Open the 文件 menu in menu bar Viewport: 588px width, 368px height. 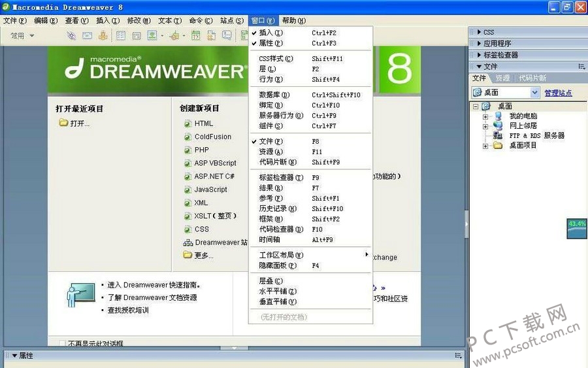click(14, 21)
